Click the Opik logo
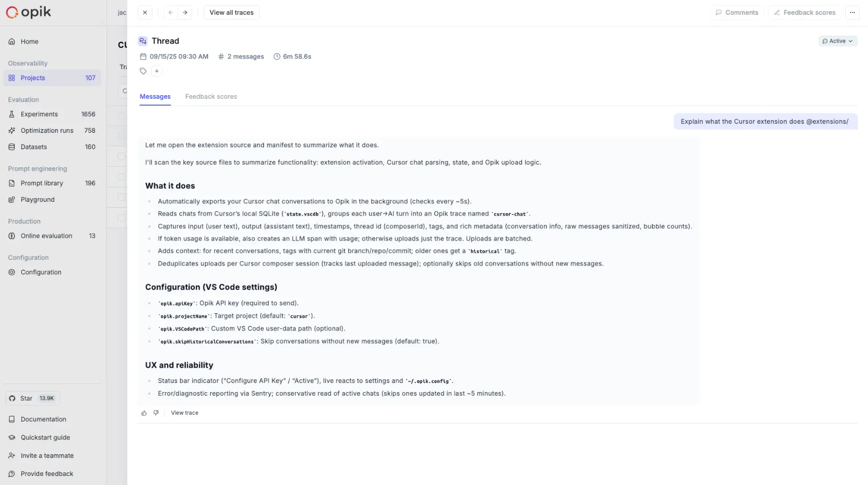 tap(29, 12)
